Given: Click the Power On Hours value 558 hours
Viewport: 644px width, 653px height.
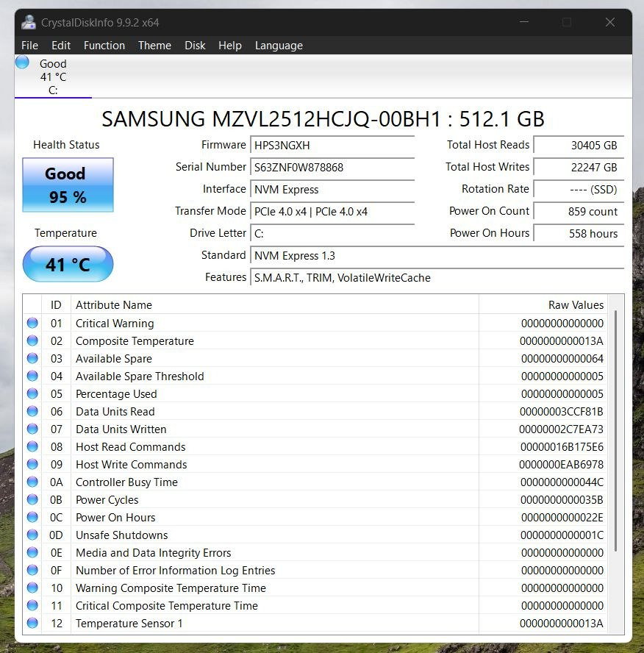Looking at the screenshot, I should tap(579, 234).
